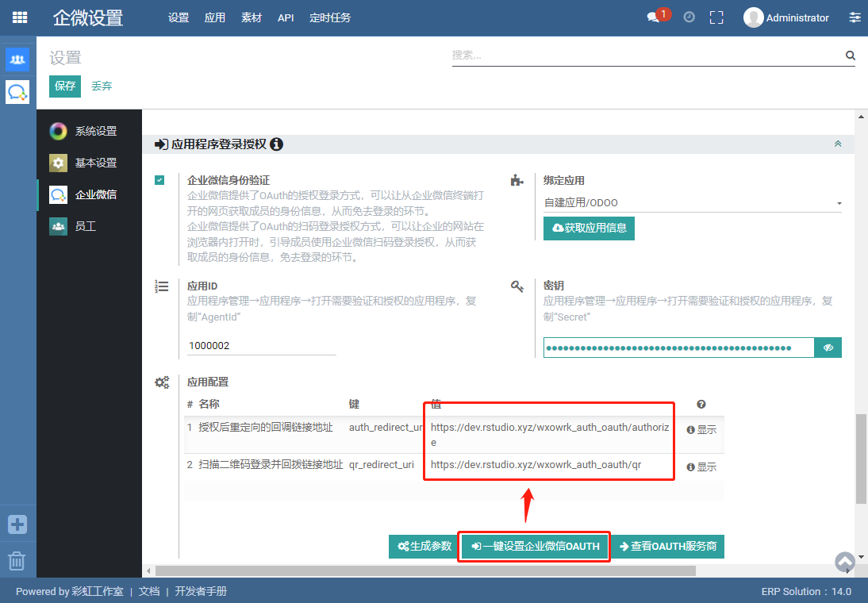Click the search magnifier icon

tap(851, 56)
